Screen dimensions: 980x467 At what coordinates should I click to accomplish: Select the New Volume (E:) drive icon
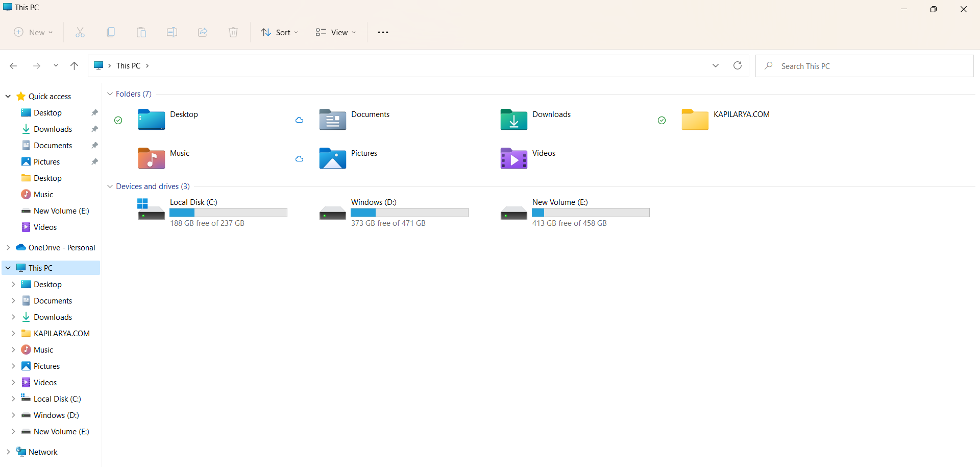click(514, 213)
